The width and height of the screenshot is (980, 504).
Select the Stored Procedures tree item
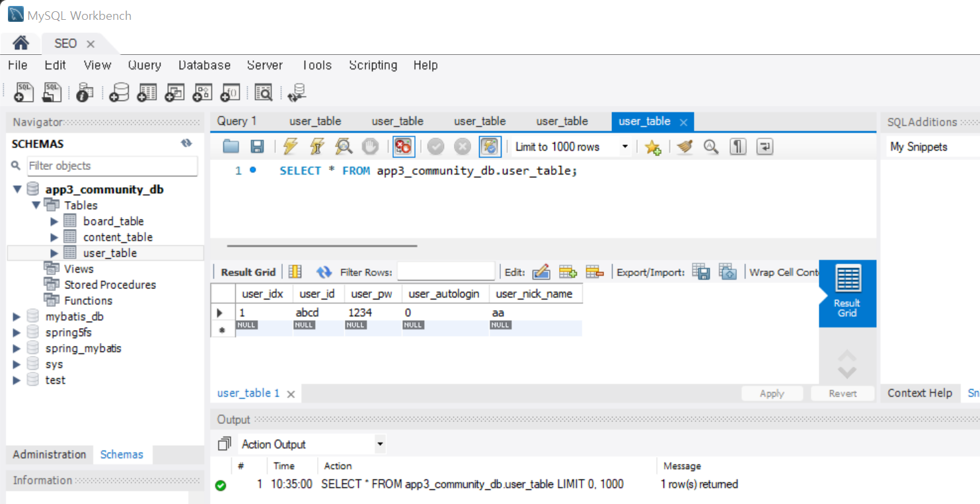click(x=110, y=284)
